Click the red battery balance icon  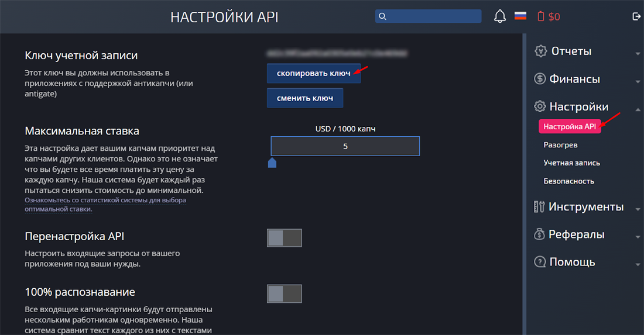click(x=541, y=16)
